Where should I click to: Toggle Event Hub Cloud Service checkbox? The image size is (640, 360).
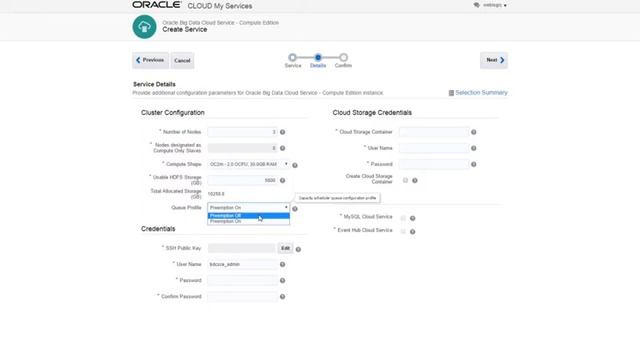click(x=403, y=231)
